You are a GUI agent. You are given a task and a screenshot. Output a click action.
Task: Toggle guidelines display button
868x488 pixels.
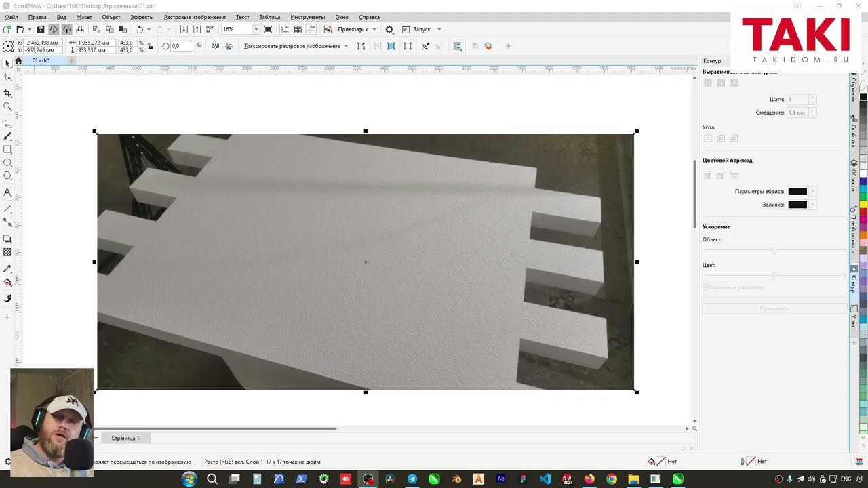click(x=311, y=29)
